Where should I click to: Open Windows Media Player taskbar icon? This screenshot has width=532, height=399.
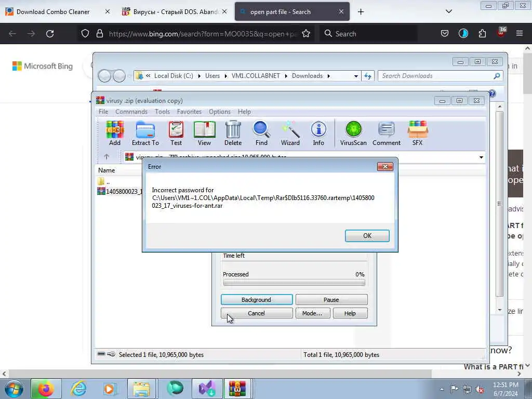pos(110,389)
